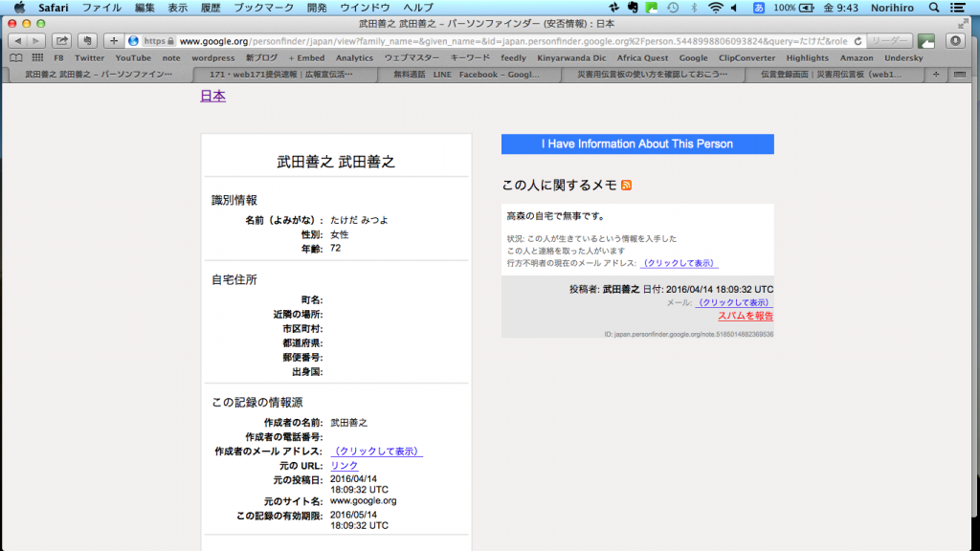Open the 表示 menu

[x=177, y=8]
